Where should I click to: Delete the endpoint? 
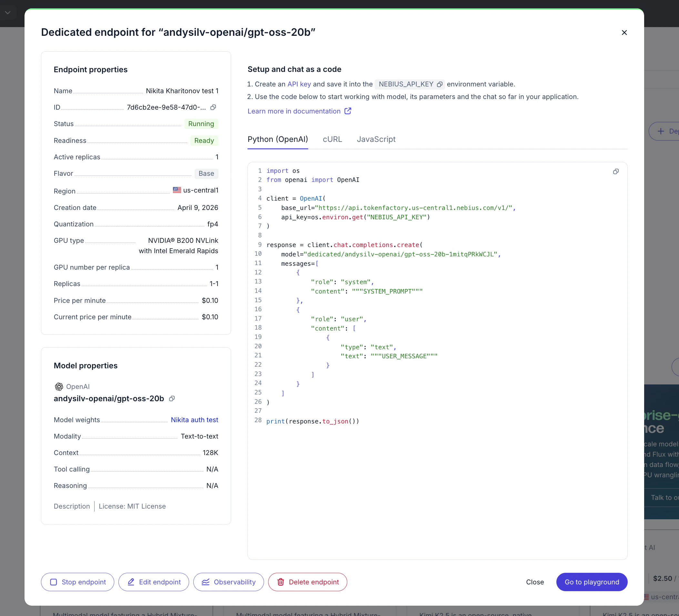[x=308, y=582]
